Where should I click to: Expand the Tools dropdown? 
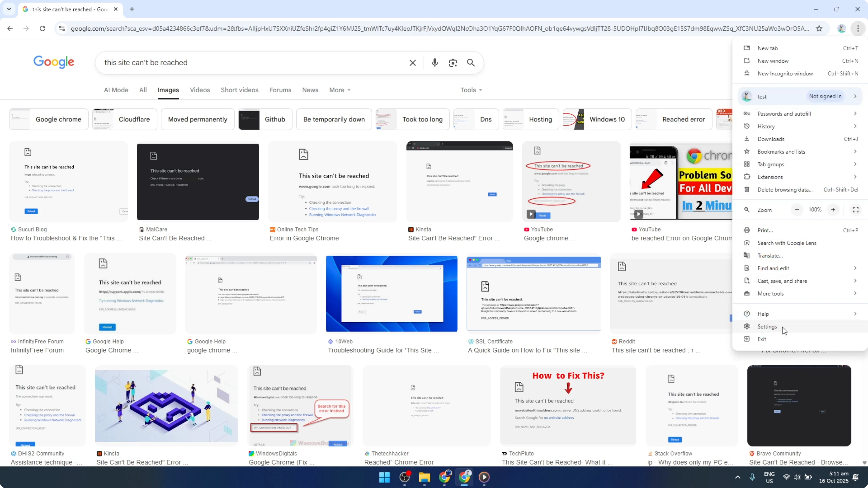coord(471,90)
